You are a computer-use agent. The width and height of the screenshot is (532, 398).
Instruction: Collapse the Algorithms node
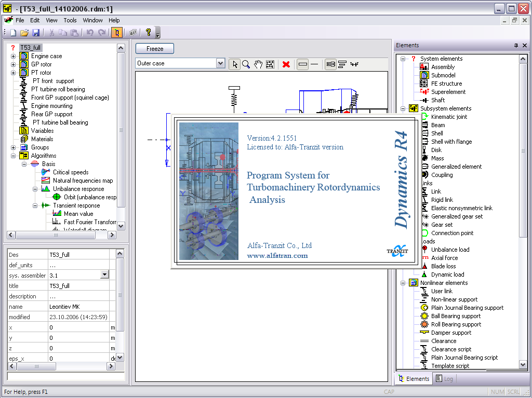tap(13, 156)
